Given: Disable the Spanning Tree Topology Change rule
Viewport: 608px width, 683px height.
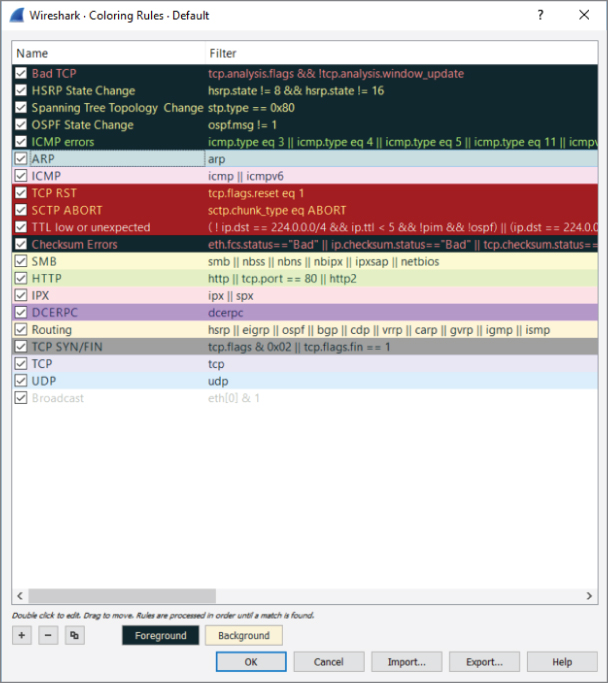Looking at the screenshot, I should [21, 107].
